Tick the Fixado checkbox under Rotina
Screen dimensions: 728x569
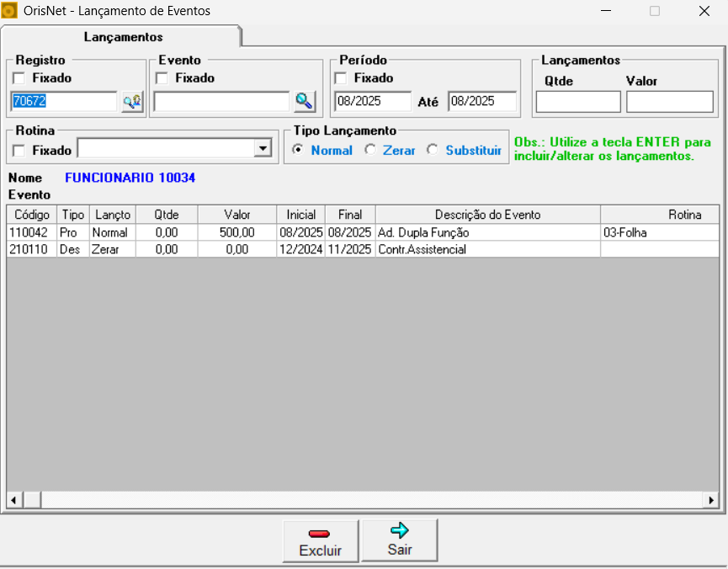(19, 151)
